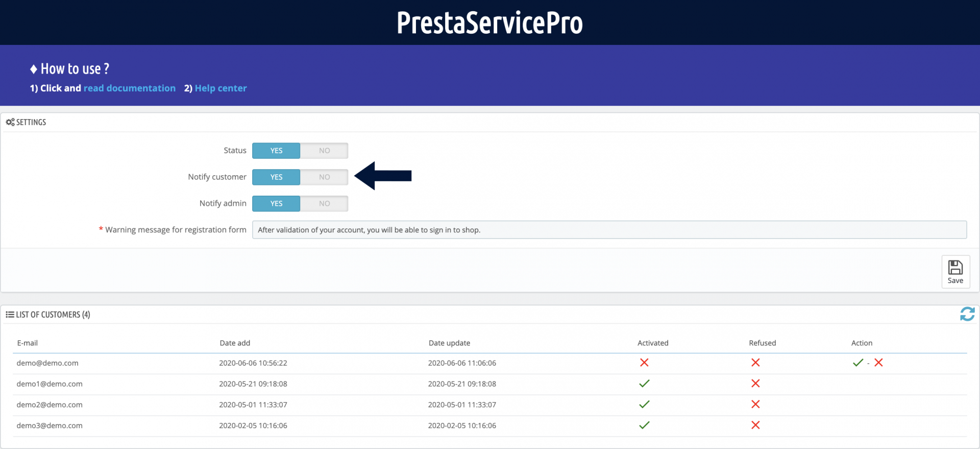Select the demo2@demo.com email cell
This screenshot has height=449, width=980.
pos(50,405)
